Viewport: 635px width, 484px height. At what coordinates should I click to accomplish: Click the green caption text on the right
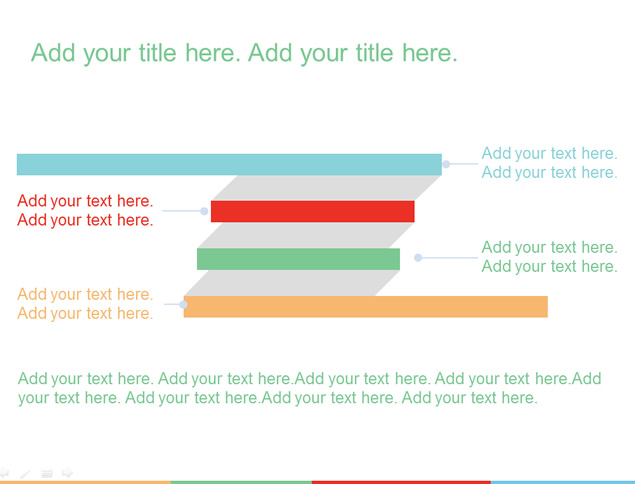(549, 257)
